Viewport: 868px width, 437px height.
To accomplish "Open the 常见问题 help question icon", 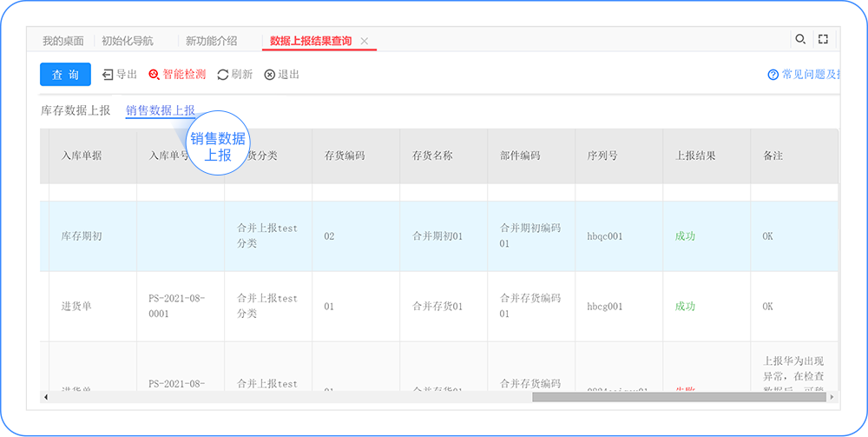I will click(773, 75).
